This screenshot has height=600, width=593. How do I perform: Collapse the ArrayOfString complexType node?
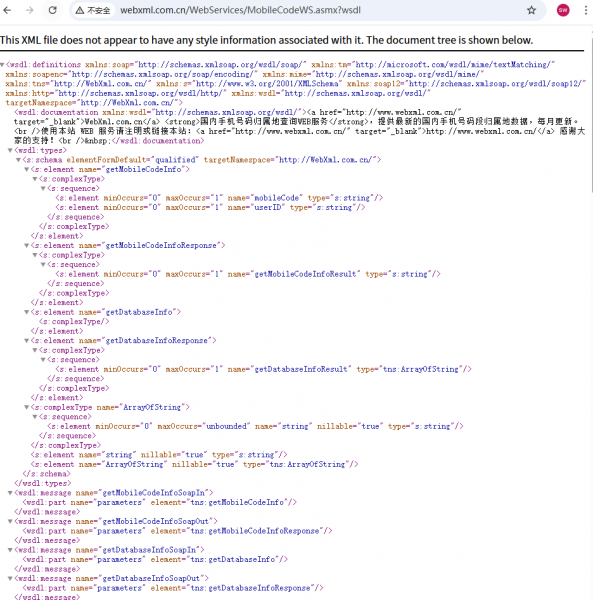pos(27,408)
